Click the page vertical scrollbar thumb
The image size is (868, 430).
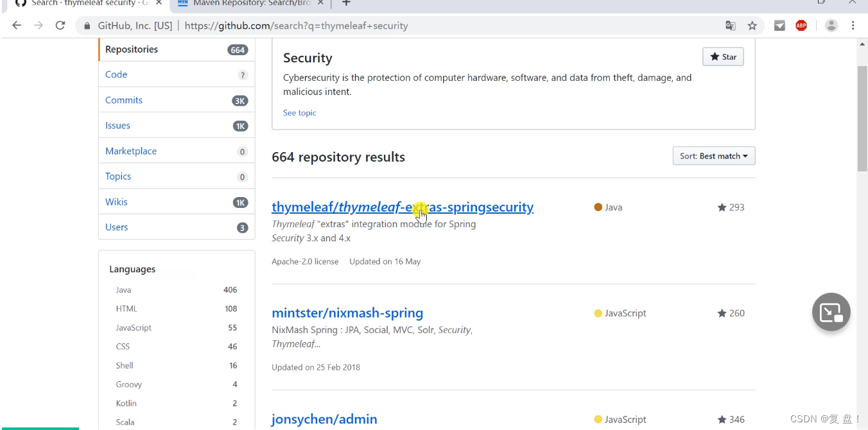pyautogui.click(x=862, y=119)
